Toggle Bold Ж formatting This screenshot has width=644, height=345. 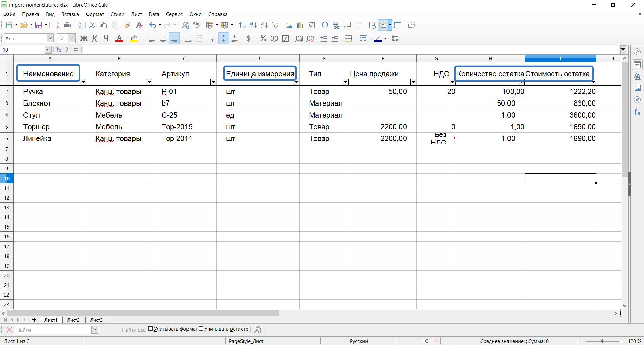(84, 39)
